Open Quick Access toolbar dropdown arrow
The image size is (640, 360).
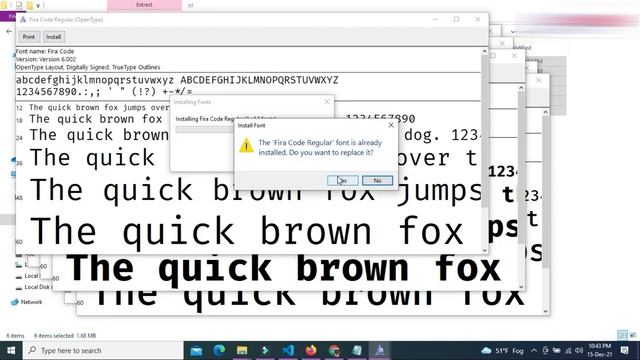pyautogui.click(x=38, y=5)
